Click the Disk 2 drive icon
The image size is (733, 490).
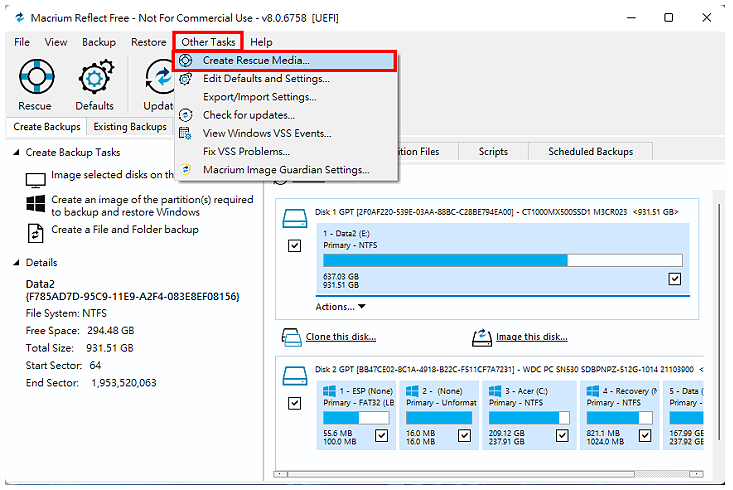click(295, 375)
